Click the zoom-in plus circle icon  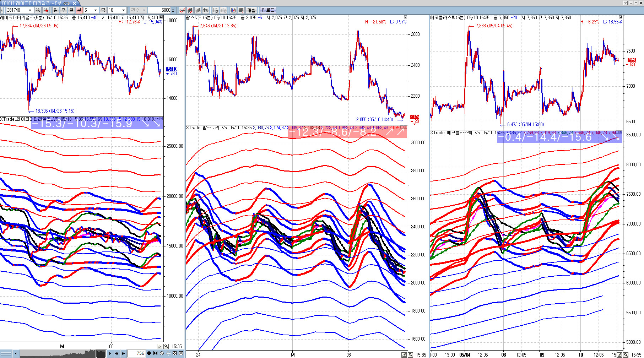pos(162,353)
